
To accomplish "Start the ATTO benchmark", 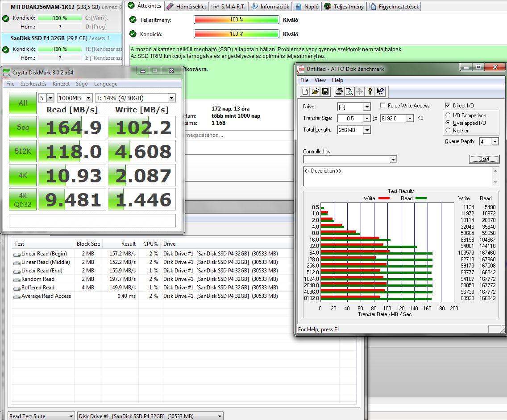I will point(484,159).
